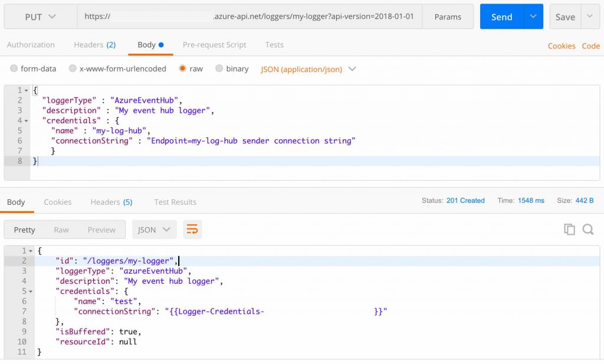Expand the Send button arrow options
The width and height of the screenshot is (604, 364).
tap(533, 17)
